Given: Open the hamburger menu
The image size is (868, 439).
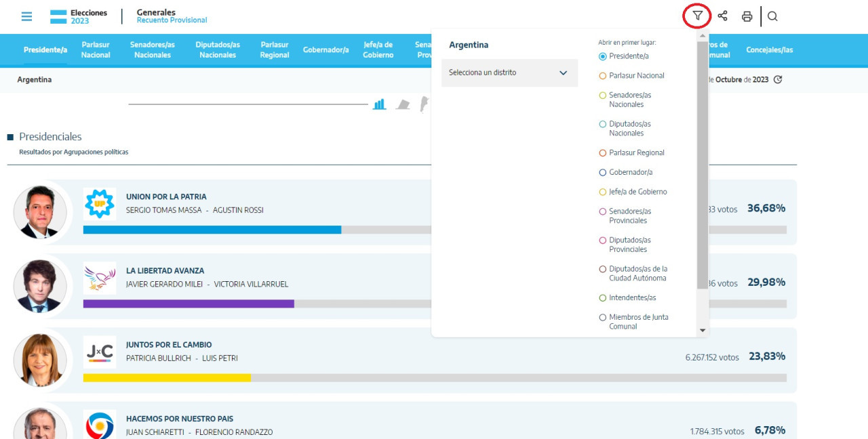Looking at the screenshot, I should pyautogui.click(x=26, y=16).
